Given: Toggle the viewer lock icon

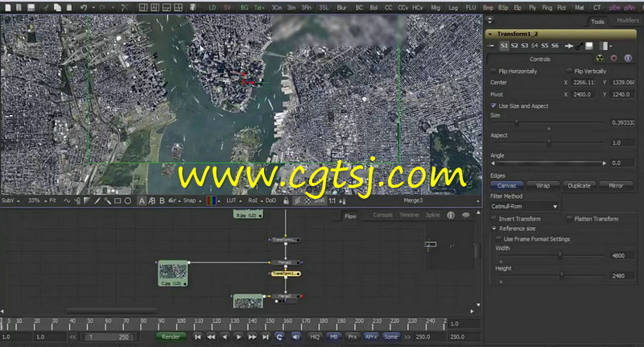Looking at the screenshot, I should (x=287, y=200).
